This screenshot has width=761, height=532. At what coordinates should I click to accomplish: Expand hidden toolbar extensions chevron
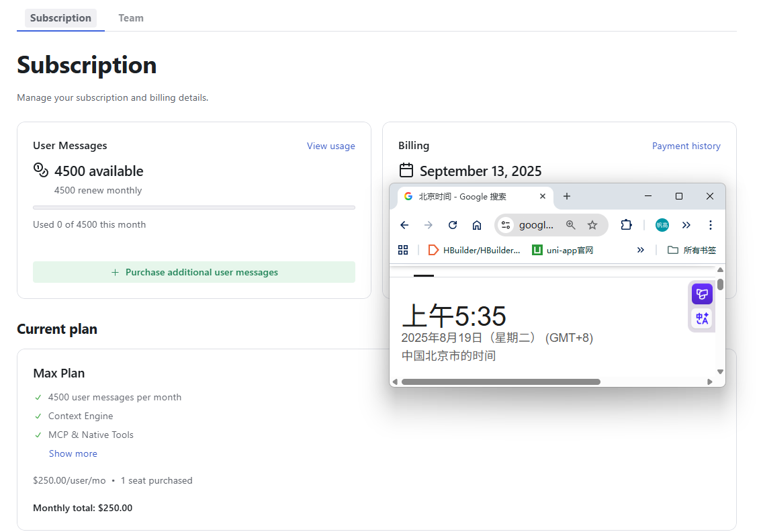coord(686,225)
